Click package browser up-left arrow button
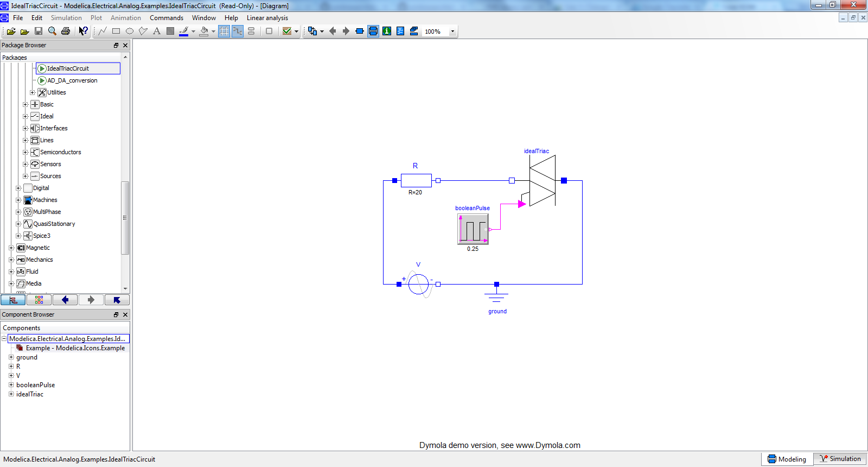This screenshot has width=868, height=467. (x=117, y=300)
